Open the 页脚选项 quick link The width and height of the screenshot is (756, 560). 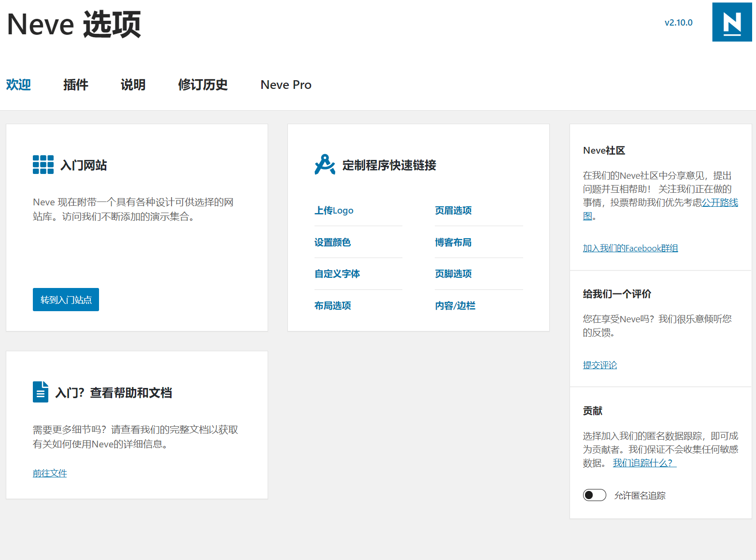[453, 273]
